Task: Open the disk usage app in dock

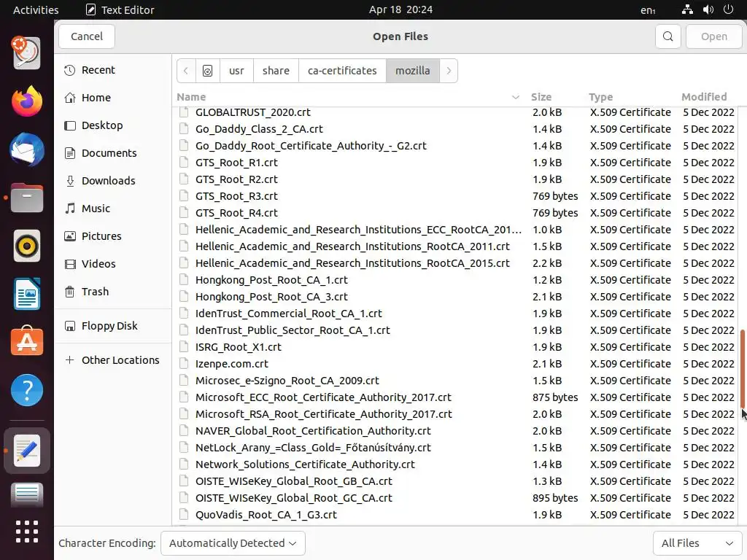Action: pos(27,52)
